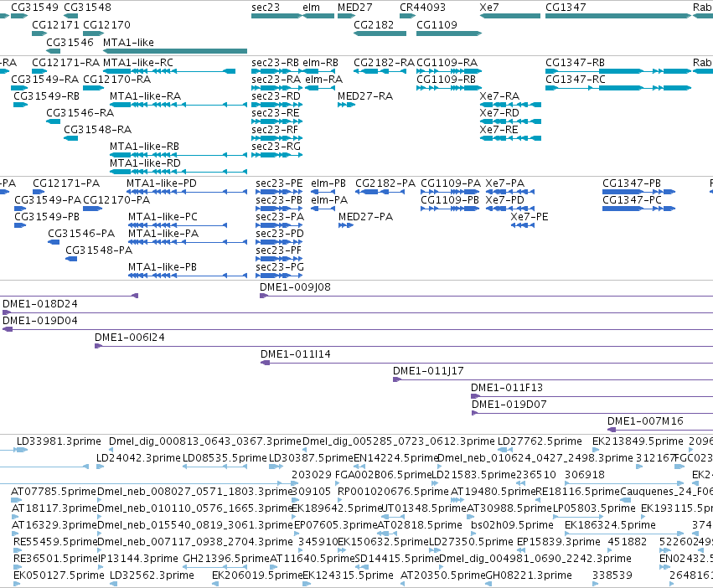Select transcript CG31549-RB
Screen dimensions: 713x588
(x=20, y=105)
